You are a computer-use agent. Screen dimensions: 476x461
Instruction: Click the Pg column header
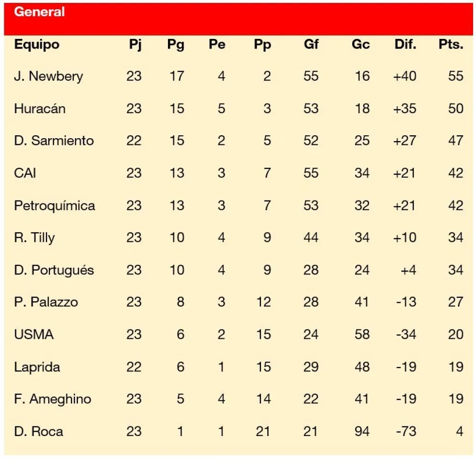tap(176, 45)
